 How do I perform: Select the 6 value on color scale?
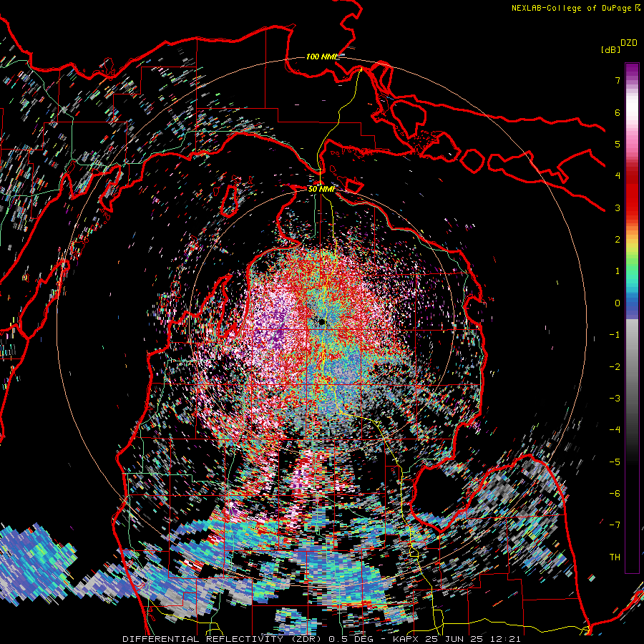point(618,112)
